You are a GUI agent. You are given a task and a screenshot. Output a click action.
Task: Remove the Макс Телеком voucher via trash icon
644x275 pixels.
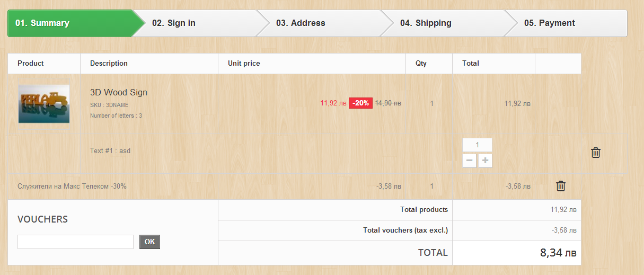click(x=561, y=186)
